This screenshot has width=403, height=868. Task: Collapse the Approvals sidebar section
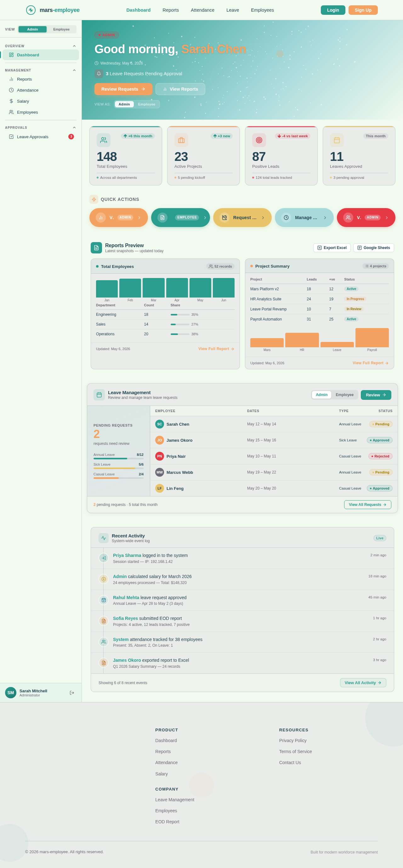coord(74,128)
